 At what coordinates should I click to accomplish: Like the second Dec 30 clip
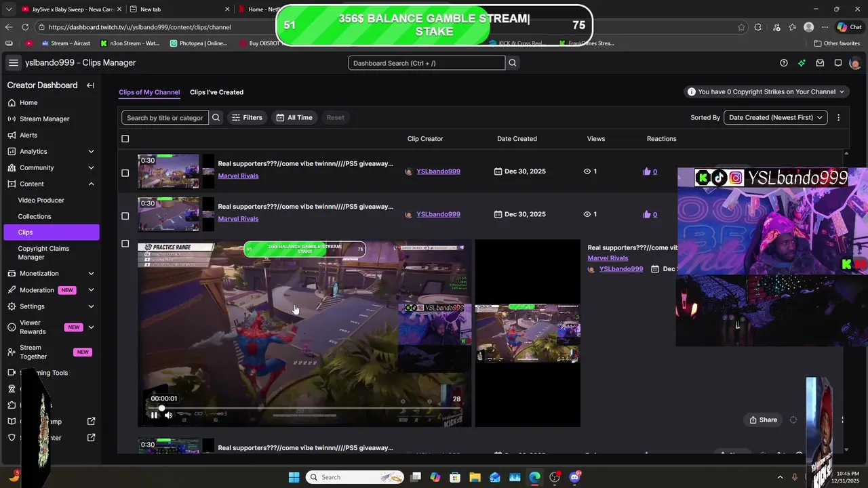(x=647, y=214)
